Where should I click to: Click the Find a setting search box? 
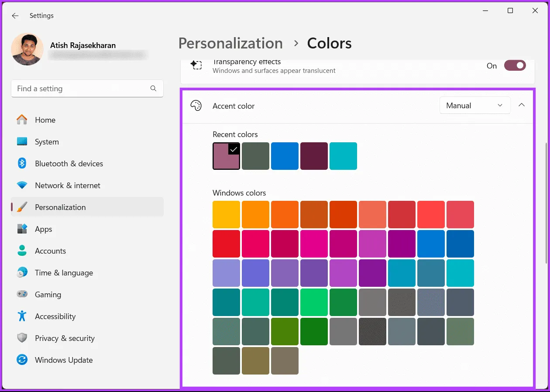(x=81, y=89)
